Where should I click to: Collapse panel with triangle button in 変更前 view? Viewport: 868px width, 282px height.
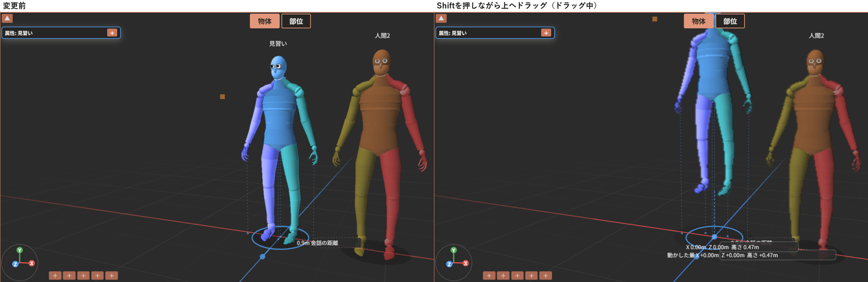[x=8, y=18]
